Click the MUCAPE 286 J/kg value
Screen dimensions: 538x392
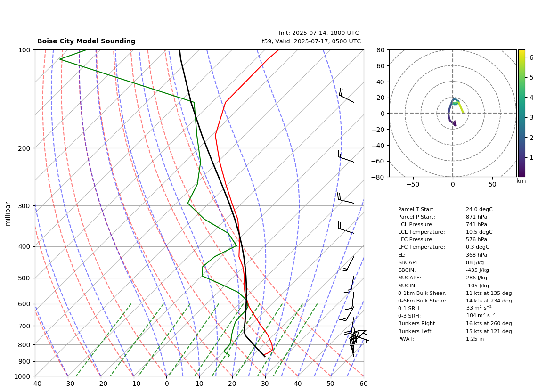(477, 278)
